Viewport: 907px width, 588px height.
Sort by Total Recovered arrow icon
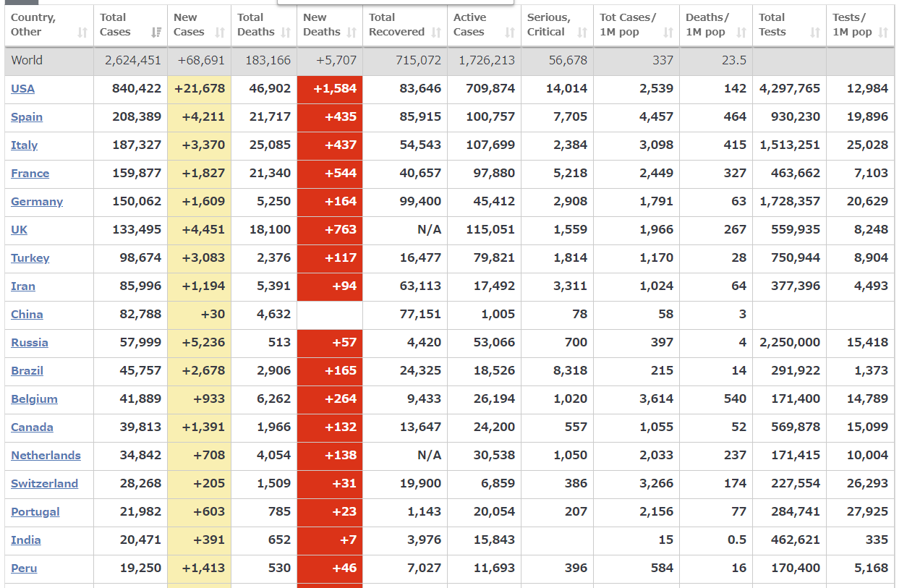click(436, 33)
